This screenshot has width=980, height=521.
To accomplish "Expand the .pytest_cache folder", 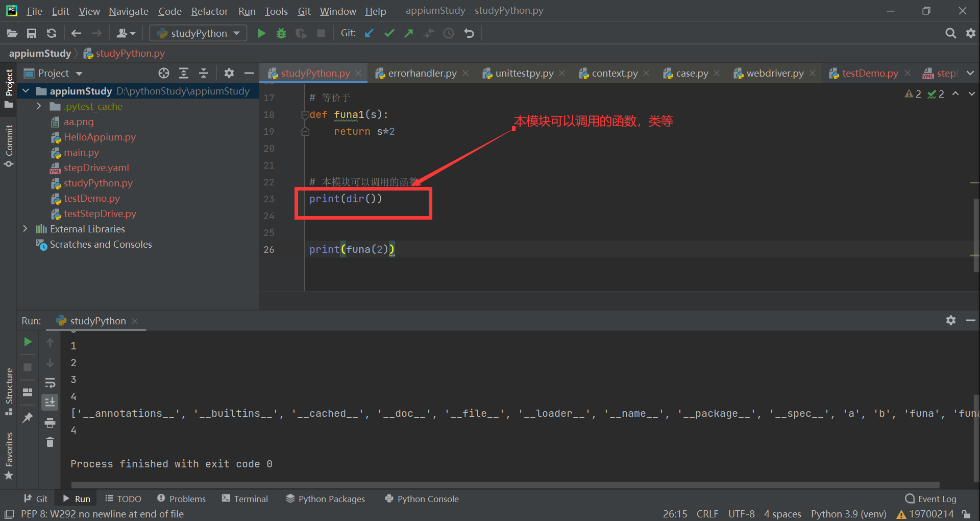I will 39,106.
